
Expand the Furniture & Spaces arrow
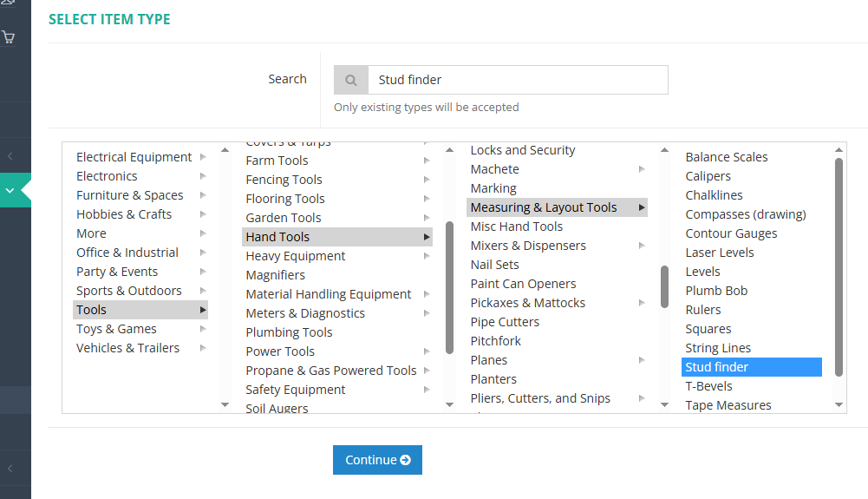tap(203, 195)
